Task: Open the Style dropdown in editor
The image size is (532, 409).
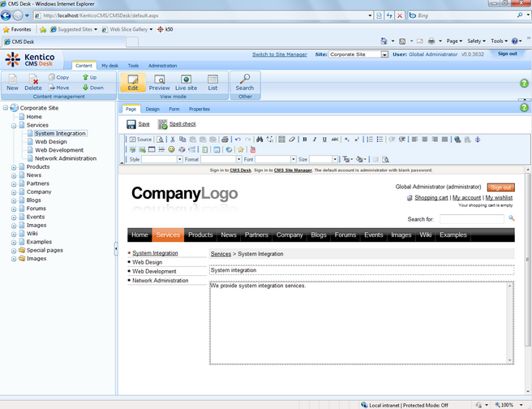Action: (161, 159)
